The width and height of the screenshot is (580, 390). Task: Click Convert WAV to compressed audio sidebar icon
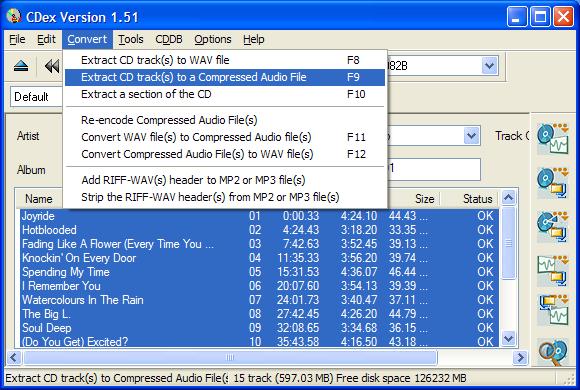[553, 270]
